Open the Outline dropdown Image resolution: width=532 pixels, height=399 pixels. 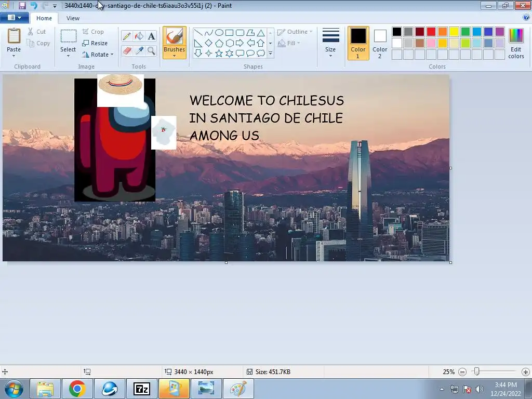(295, 32)
